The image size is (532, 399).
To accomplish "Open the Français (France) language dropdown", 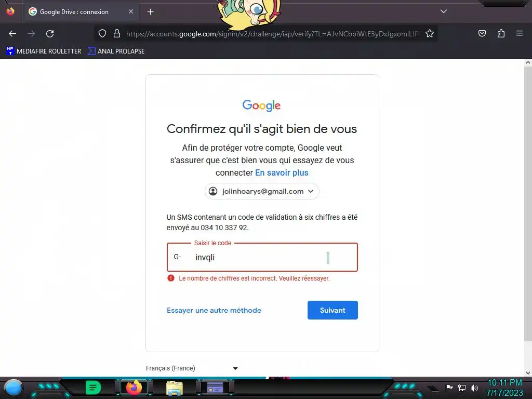I will coord(192,368).
